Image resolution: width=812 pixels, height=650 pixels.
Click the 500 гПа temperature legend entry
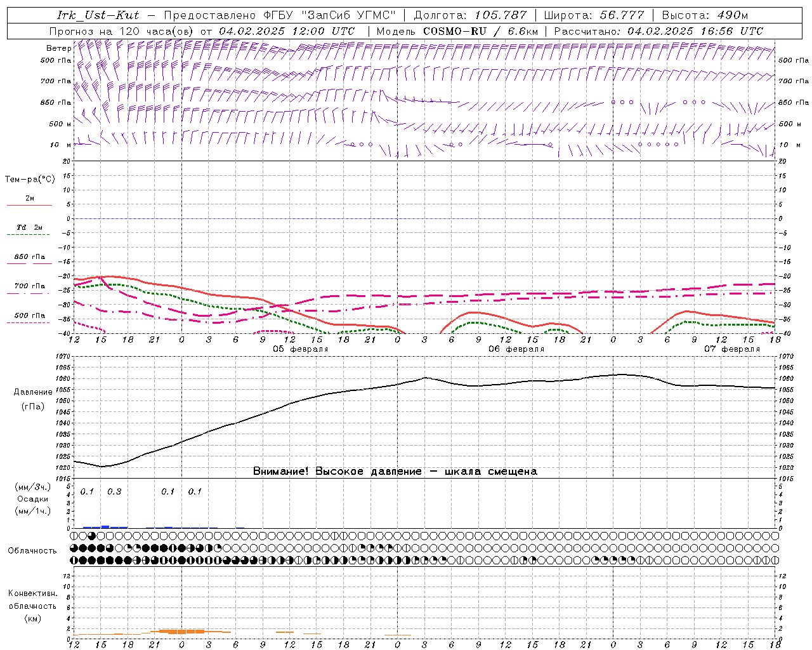[29, 316]
